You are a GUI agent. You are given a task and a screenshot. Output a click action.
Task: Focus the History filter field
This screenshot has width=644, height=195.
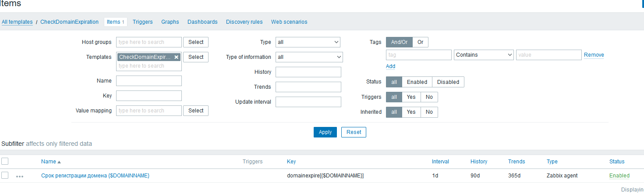click(308, 72)
